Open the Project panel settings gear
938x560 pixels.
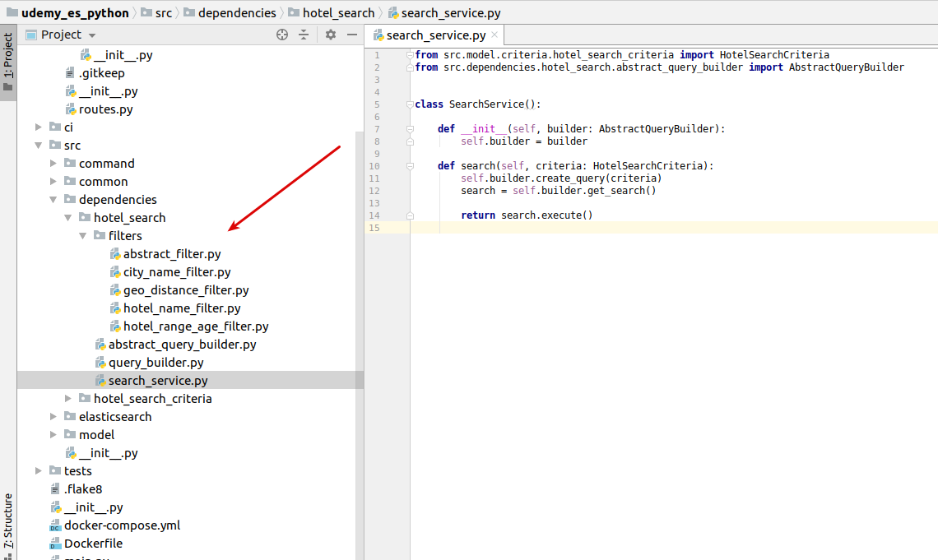pos(329,35)
